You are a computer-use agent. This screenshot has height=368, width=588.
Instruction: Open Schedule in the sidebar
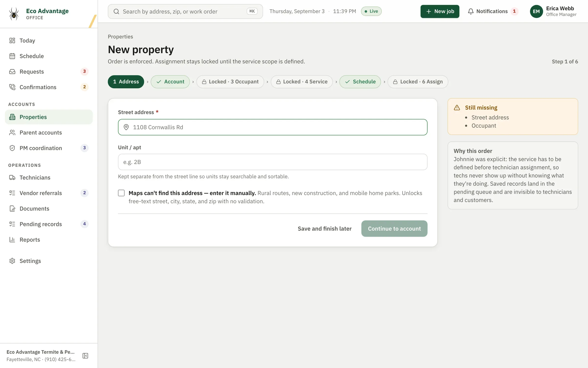49,56
